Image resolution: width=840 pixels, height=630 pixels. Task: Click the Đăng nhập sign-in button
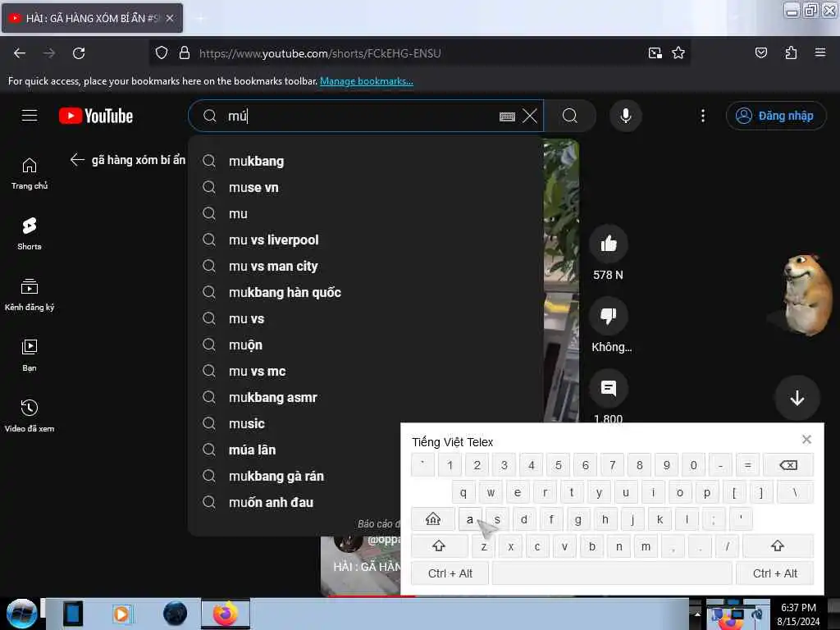776,116
